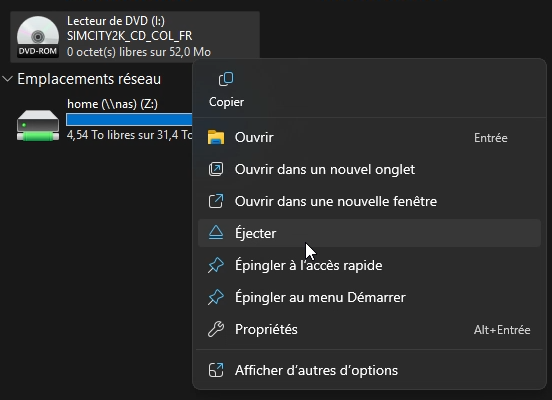Click the eject triangle icon
This screenshot has height=400, width=552.
216,233
